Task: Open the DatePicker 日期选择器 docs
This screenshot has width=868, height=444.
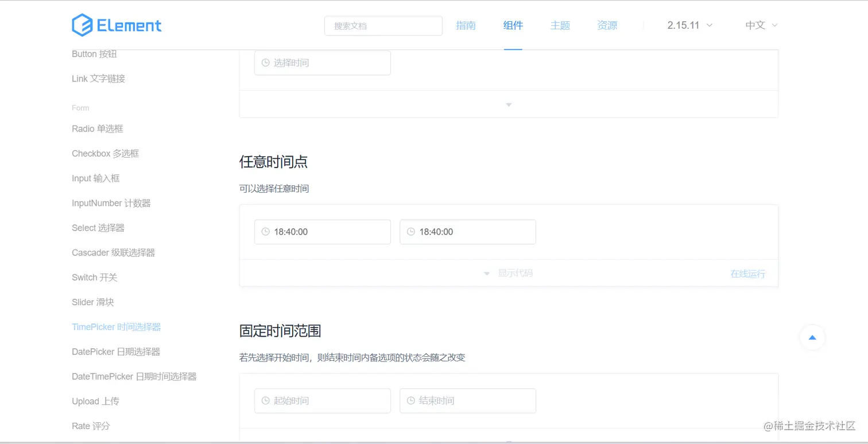Action: 117,352
